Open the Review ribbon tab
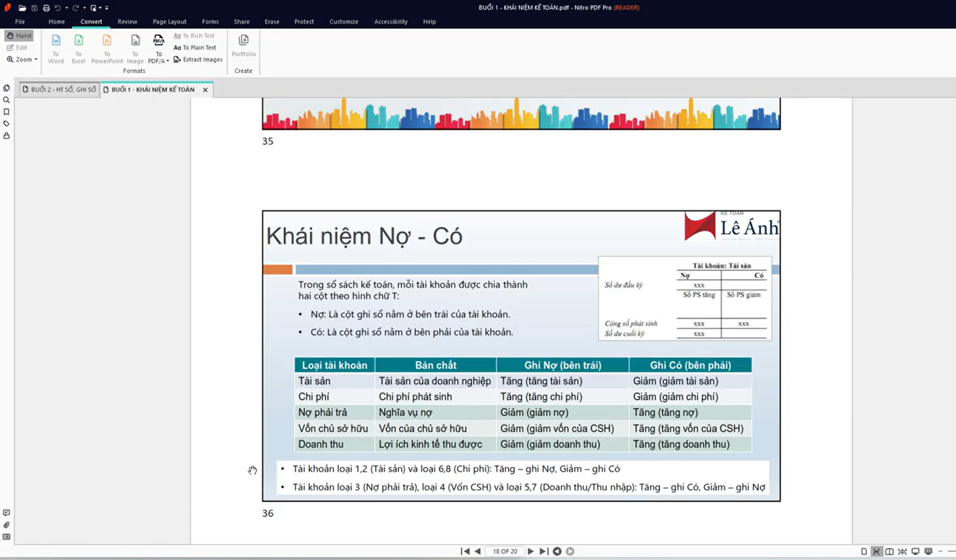This screenshot has width=956, height=560. coord(128,22)
